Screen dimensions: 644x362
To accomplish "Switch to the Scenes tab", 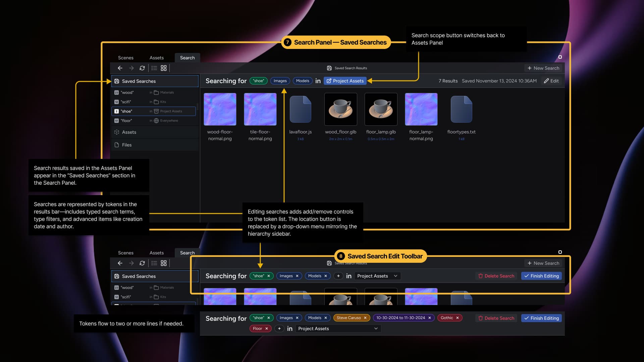I will [x=126, y=58].
